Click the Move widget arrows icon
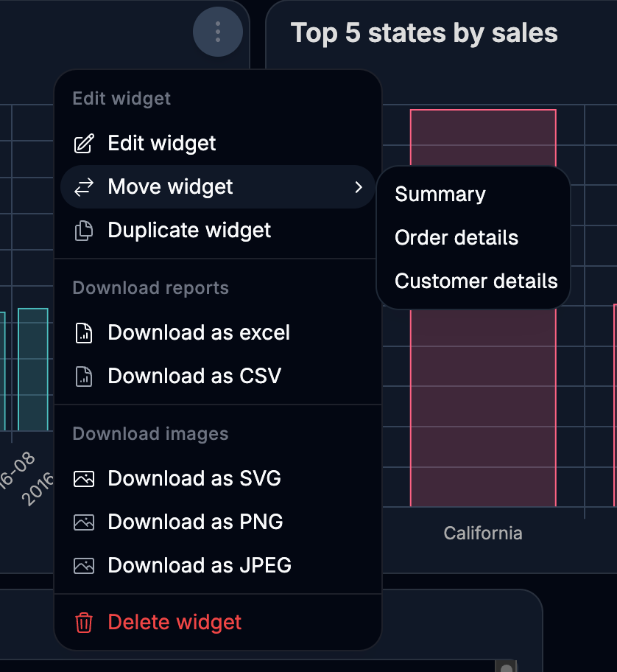This screenshot has width=617, height=672. 85,187
